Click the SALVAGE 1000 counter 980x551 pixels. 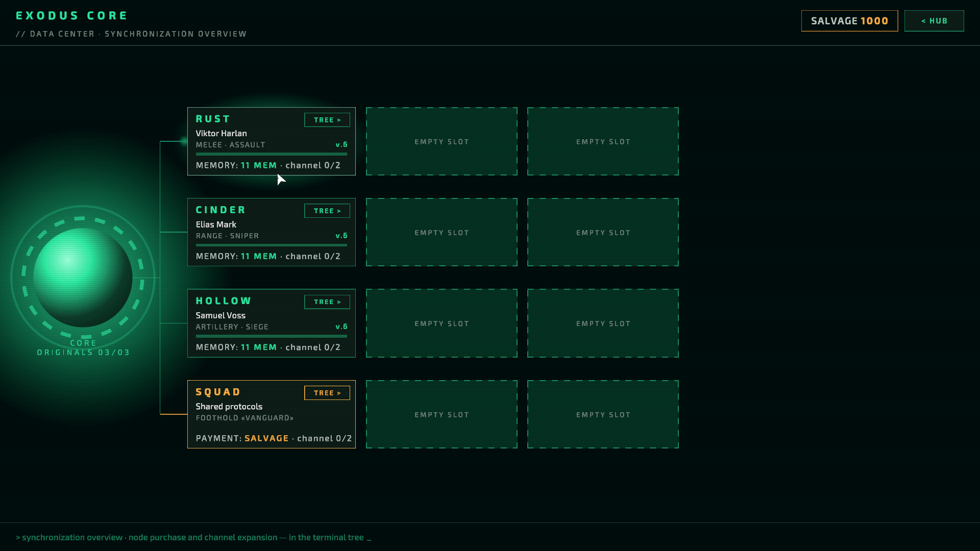pos(849,21)
